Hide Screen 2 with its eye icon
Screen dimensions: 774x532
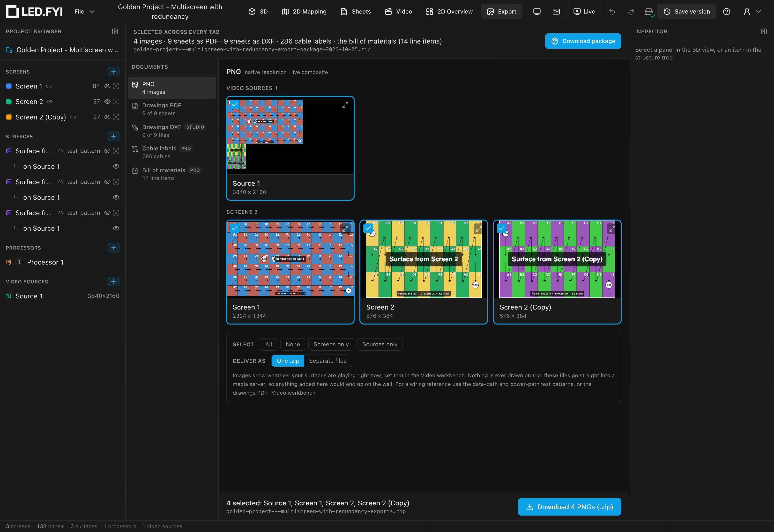point(107,102)
